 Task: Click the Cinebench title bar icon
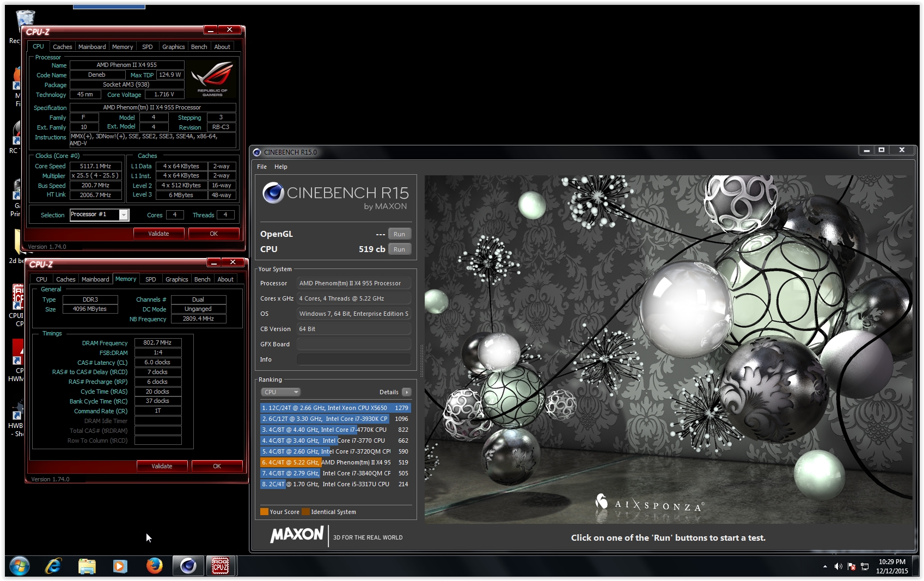pos(257,152)
